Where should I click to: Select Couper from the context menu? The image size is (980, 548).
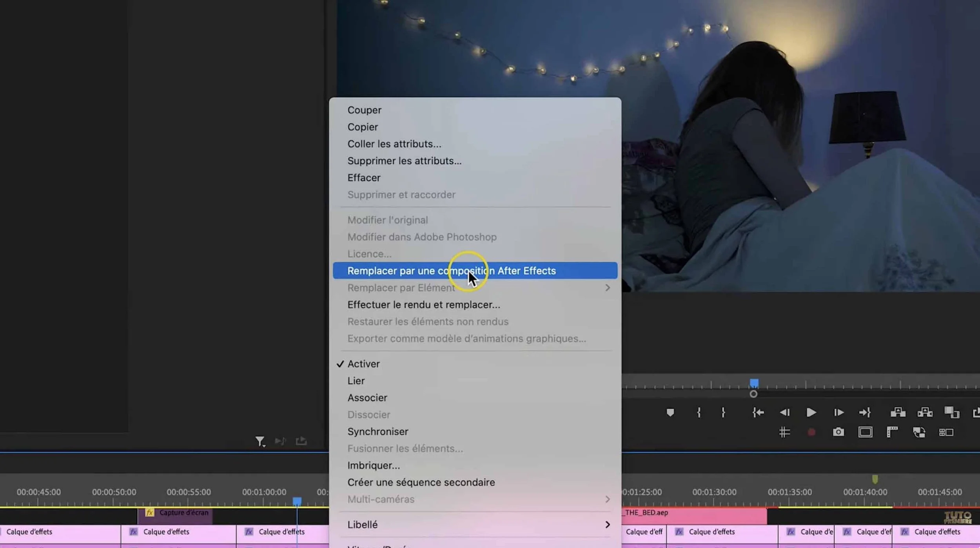(x=364, y=110)
